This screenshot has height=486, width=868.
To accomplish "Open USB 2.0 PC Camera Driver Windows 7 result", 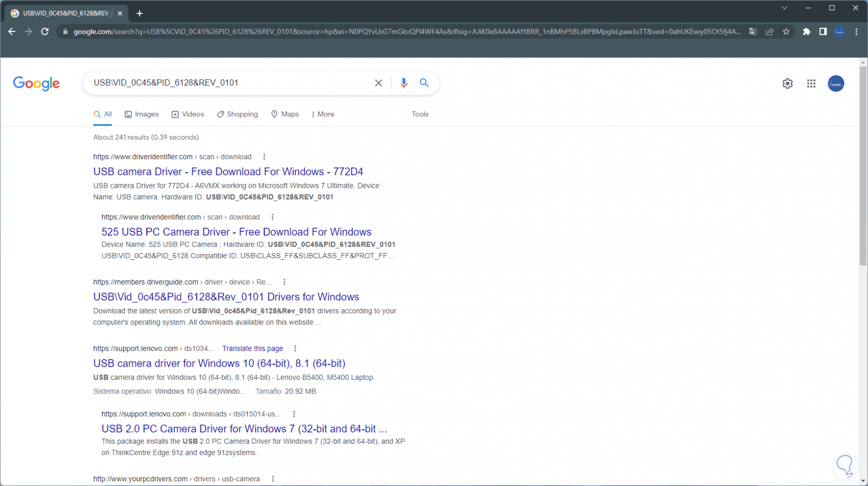I will (x=244, y=429).
